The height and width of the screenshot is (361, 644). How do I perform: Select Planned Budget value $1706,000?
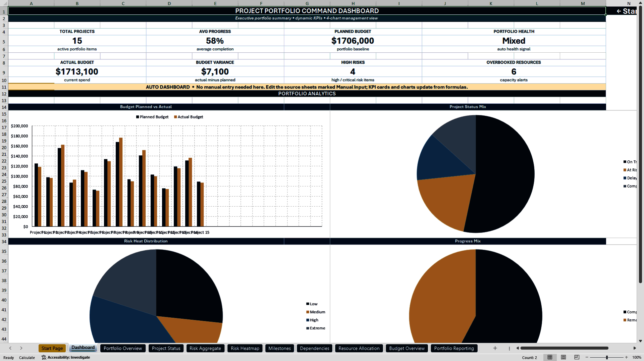tap(353, 41)
